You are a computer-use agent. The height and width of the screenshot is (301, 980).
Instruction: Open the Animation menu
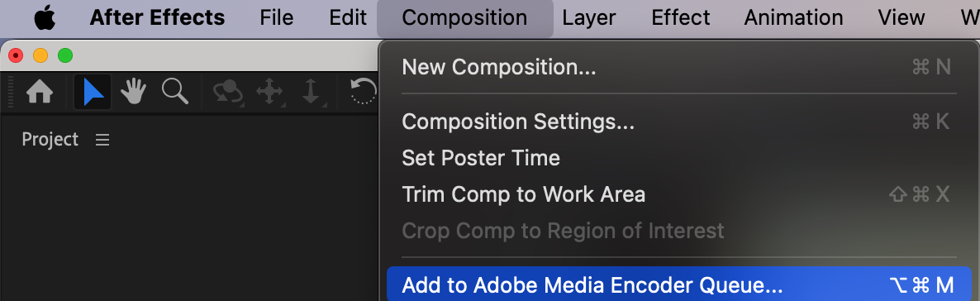793,17
